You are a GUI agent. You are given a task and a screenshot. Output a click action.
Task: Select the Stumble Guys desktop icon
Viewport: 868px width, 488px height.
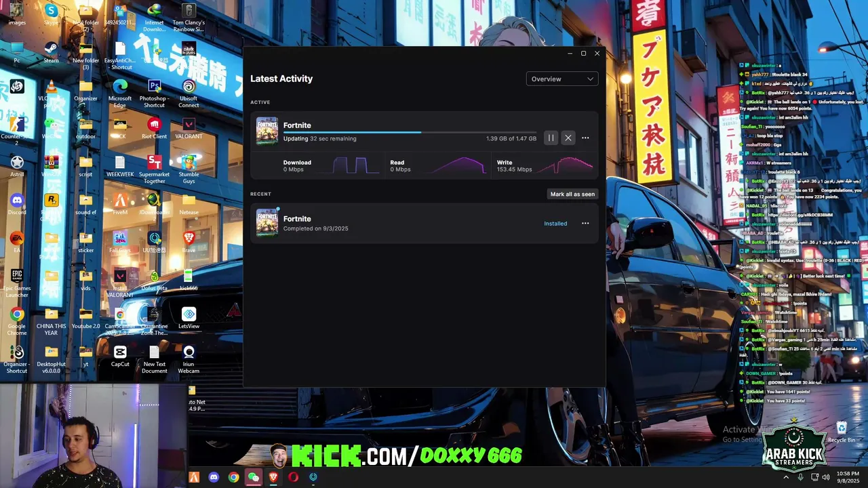[x=189, y=169]
